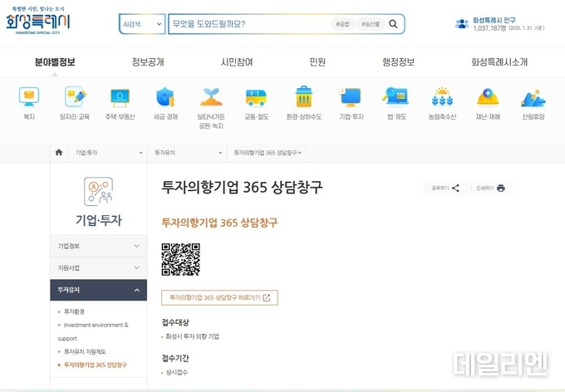Open the AI검색 search type dropdown
This screenshot has width=565, height=392.
click(142, 24)
